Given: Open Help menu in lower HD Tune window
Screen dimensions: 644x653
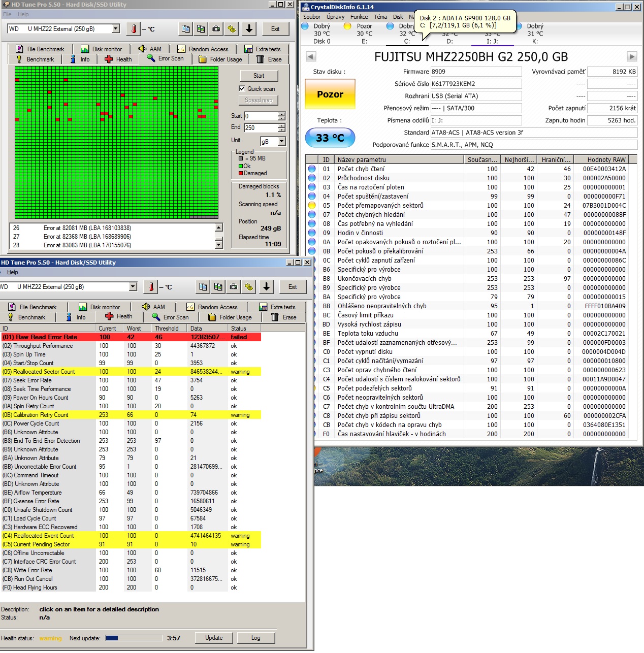Looking at the screenshot, I should click(x=13, y=272).
